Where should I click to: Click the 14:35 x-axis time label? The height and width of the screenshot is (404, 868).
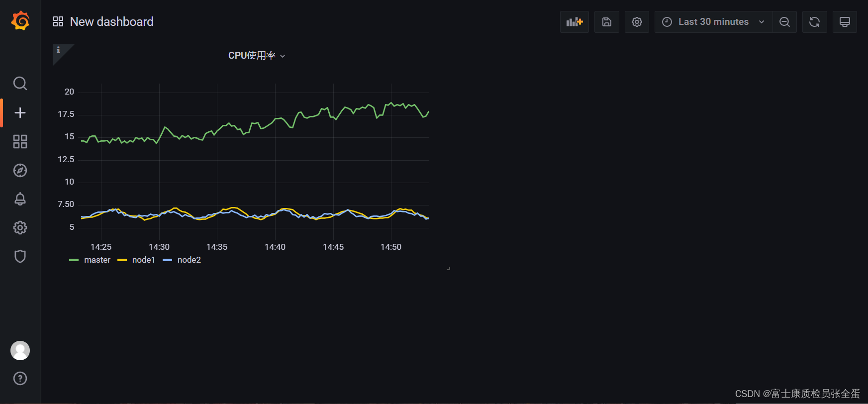[217, 247]
